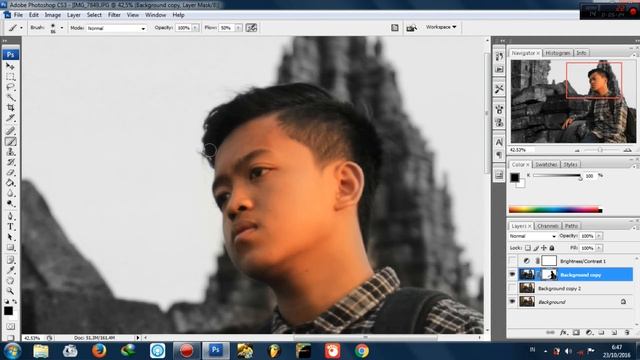Open the Brush preset picker arrow
640x360 pixels.
point(62,28)
